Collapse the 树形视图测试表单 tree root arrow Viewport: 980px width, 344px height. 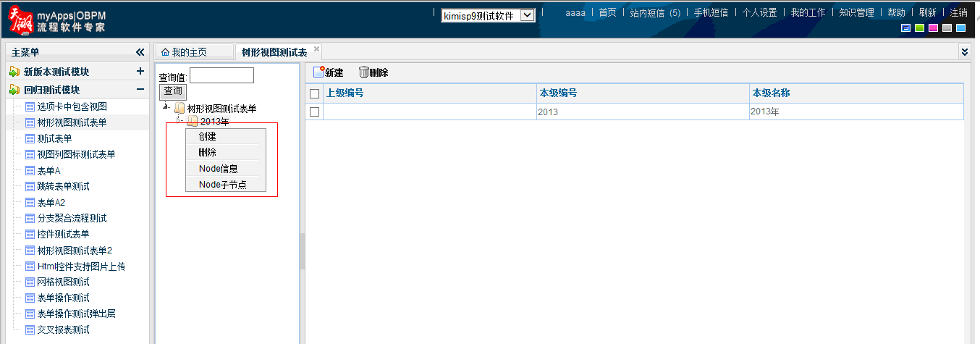click(x=166, y=107)
